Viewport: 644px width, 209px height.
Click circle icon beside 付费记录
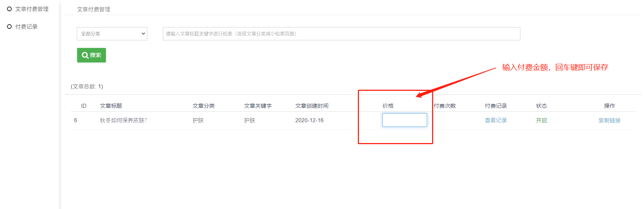point(9,27)
